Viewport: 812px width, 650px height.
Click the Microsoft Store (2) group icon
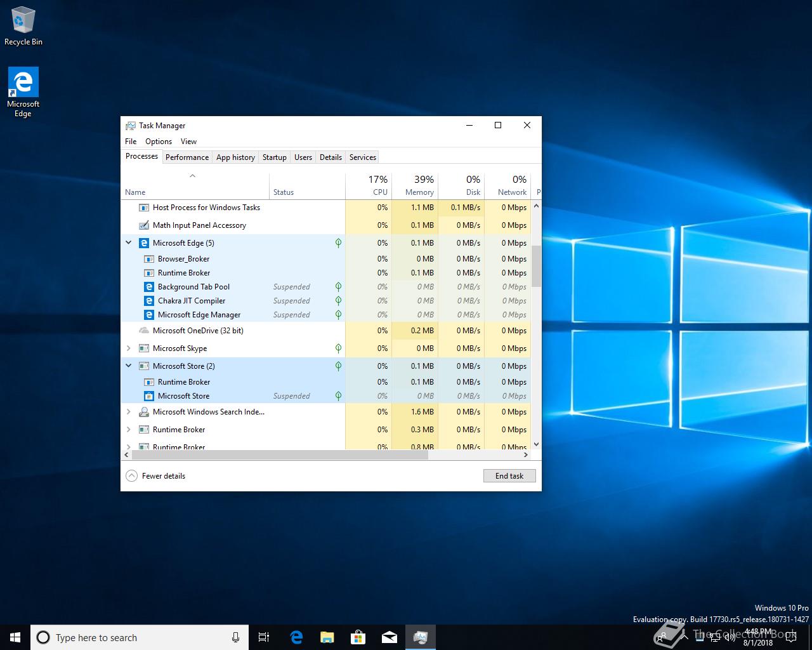pyautogui.click(x=144, y=366)
